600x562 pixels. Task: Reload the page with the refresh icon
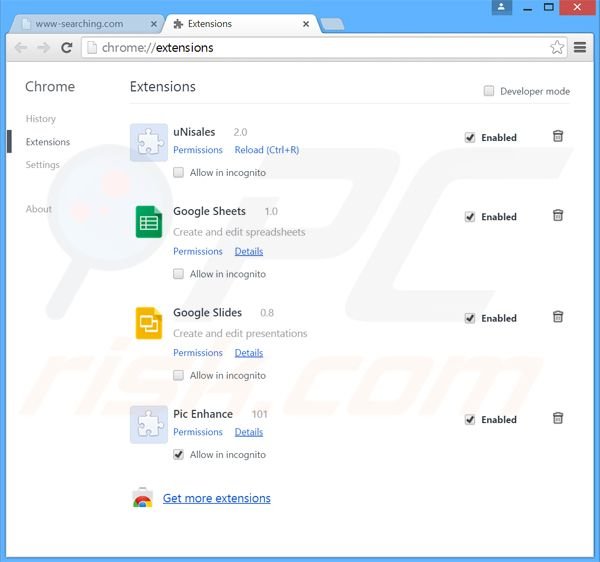pos(67,47)
